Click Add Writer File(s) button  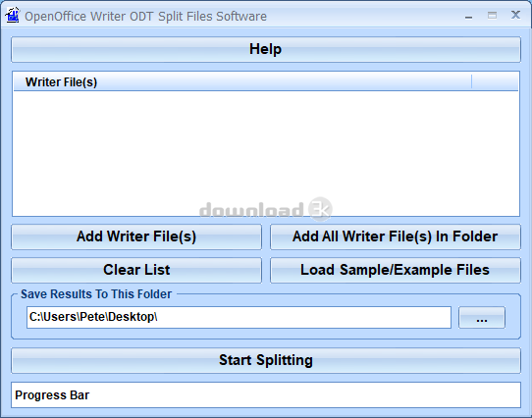coord(136,236)
